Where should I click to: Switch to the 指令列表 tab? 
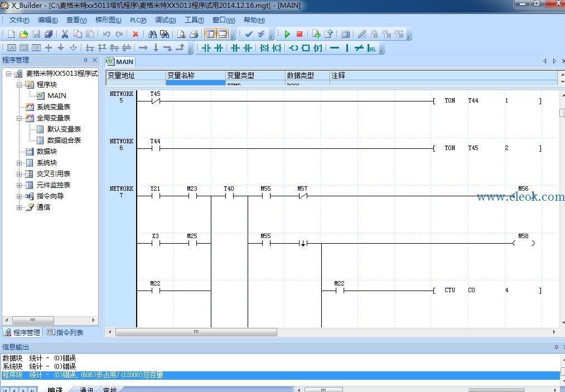[65, 332]
